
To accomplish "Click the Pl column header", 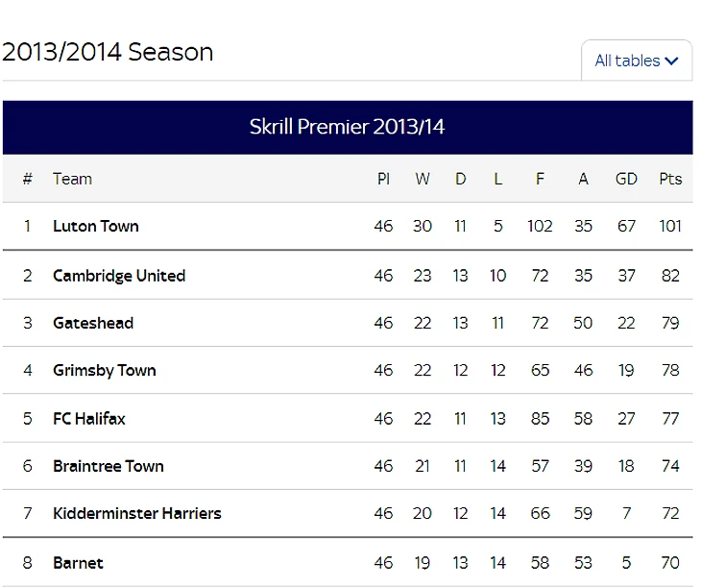I will pyautogui.click(x=383, y=179).
